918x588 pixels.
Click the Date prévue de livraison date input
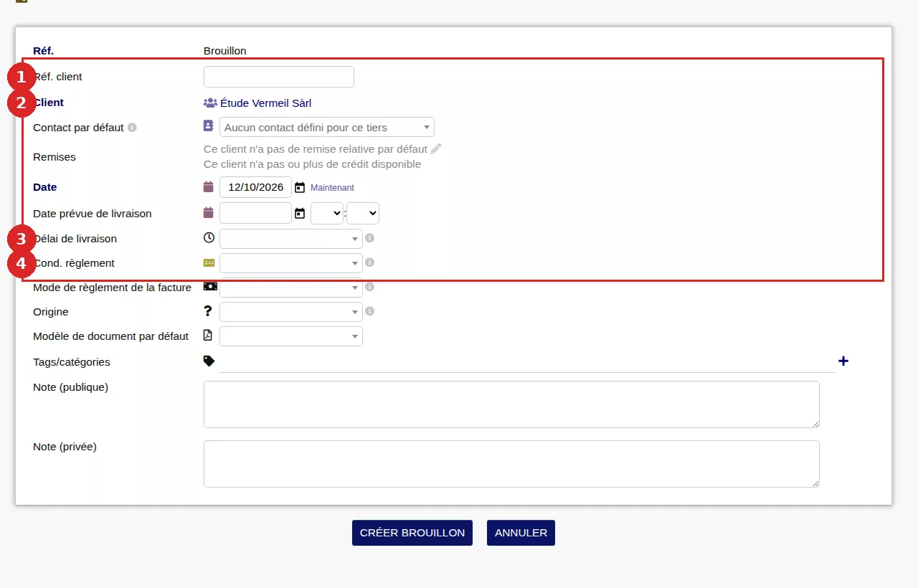coord(255,213)
